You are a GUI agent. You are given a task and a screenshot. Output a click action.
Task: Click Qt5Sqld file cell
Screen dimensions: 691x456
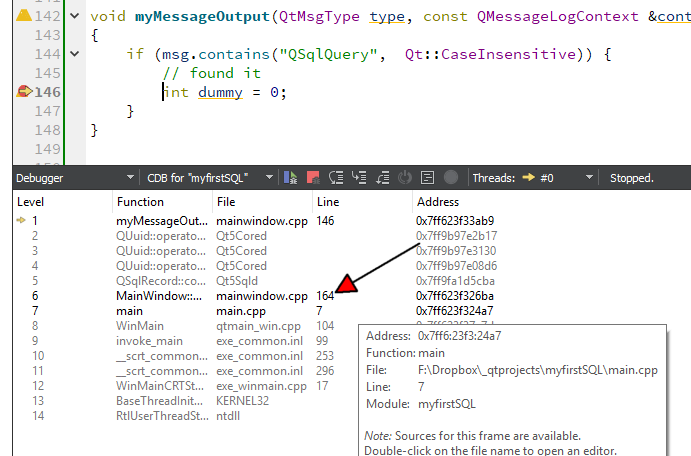(237, 281)
